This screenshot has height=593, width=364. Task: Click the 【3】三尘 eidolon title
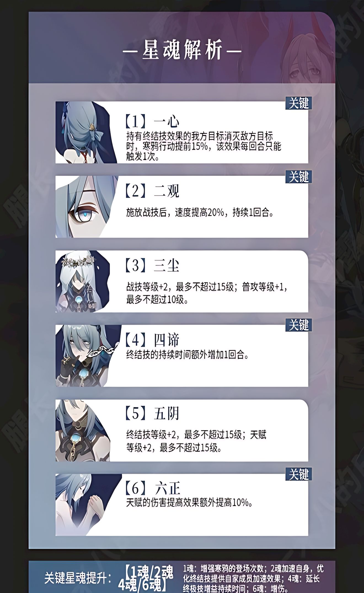click(152, 265)
